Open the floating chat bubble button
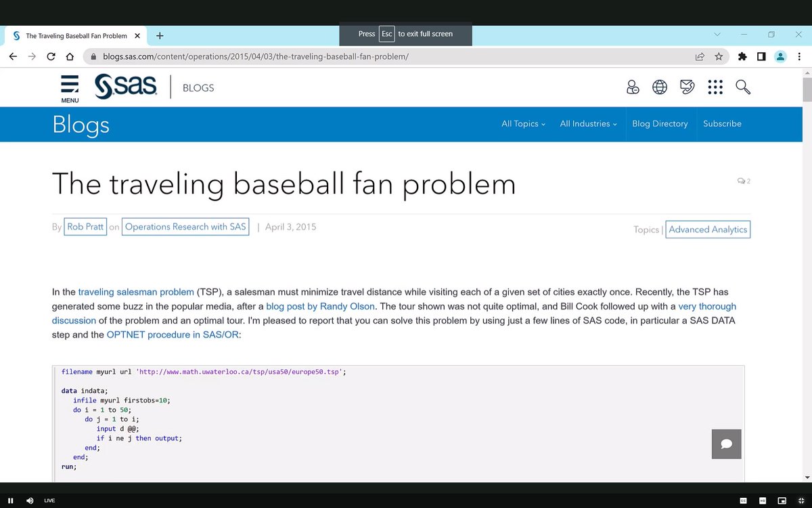 pyautogui.click(x=727, y=444)
